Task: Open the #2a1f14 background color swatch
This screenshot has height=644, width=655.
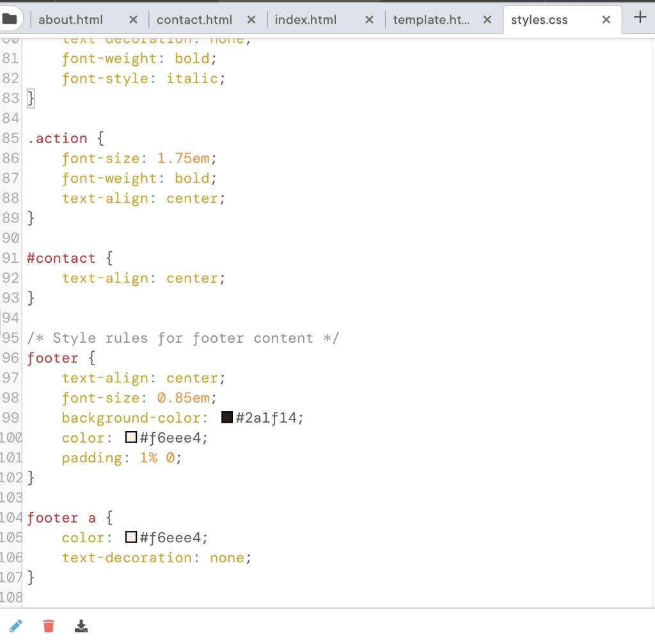Action: pos(227,417)
